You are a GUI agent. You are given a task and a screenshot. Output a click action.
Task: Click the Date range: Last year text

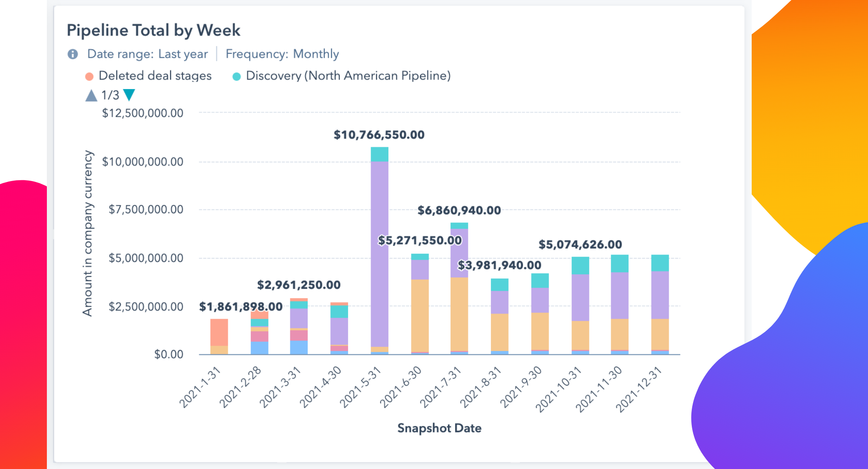(x=148, y=54)
